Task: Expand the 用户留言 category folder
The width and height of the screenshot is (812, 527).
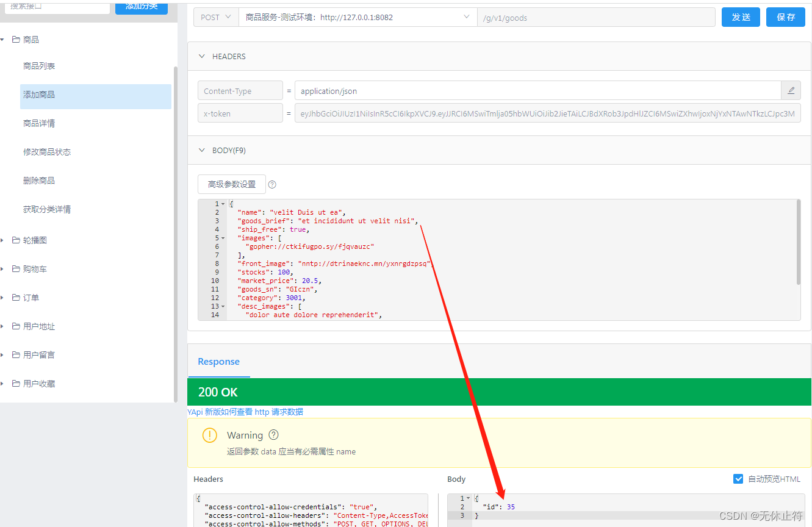Action: coord(3,355)
